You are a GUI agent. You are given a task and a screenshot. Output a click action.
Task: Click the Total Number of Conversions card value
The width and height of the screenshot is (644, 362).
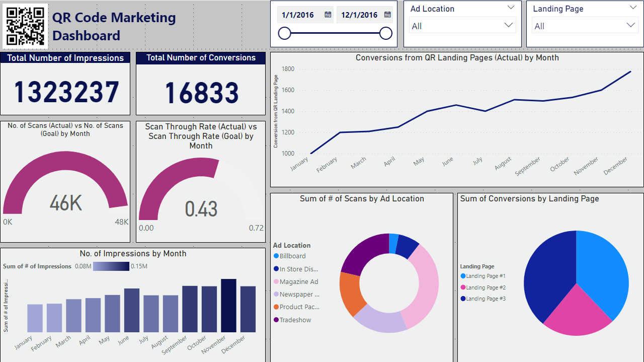coord(201,93)
